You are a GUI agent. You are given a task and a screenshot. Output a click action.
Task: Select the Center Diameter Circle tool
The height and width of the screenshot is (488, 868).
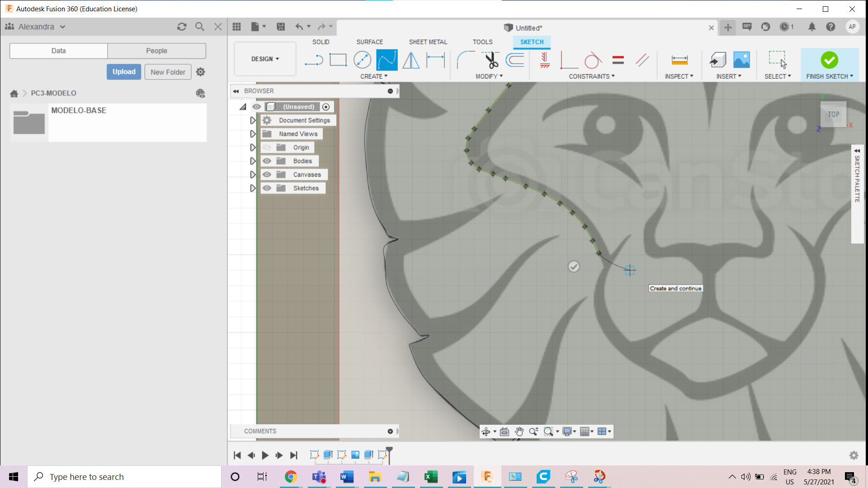362,60
